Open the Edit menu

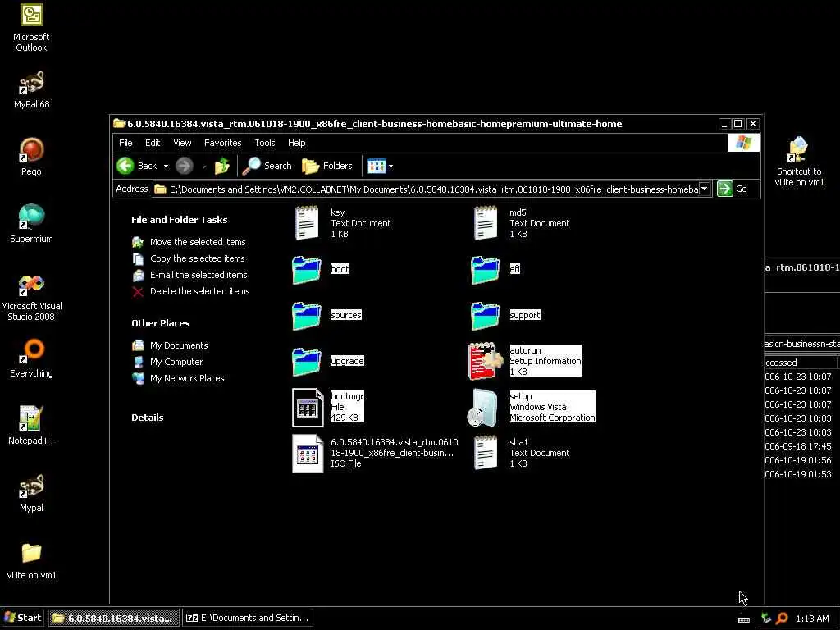153,143
